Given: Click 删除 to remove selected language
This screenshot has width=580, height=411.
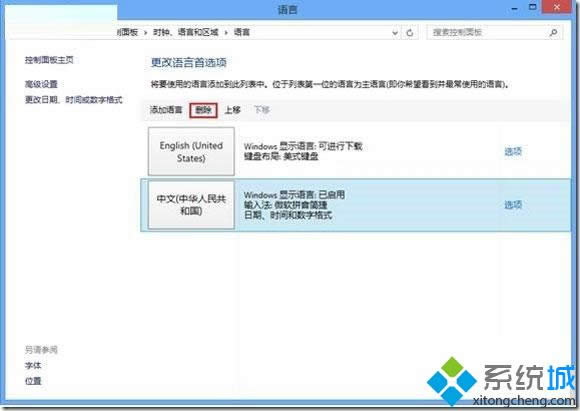Looking at the screenshot, I should tap(203, 110).
